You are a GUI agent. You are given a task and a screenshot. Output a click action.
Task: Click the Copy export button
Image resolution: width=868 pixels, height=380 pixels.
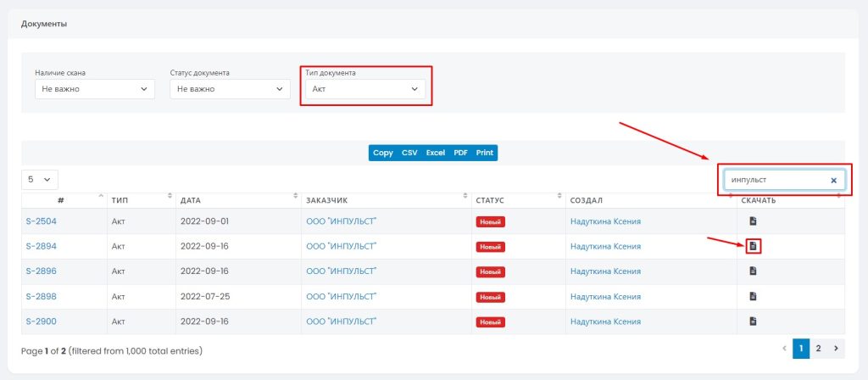tap(382, 153)
